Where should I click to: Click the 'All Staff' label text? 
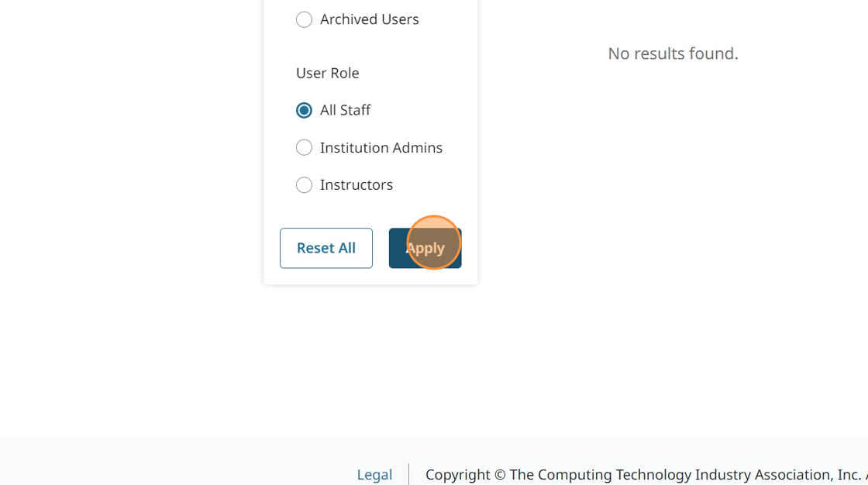pos(345,110)
